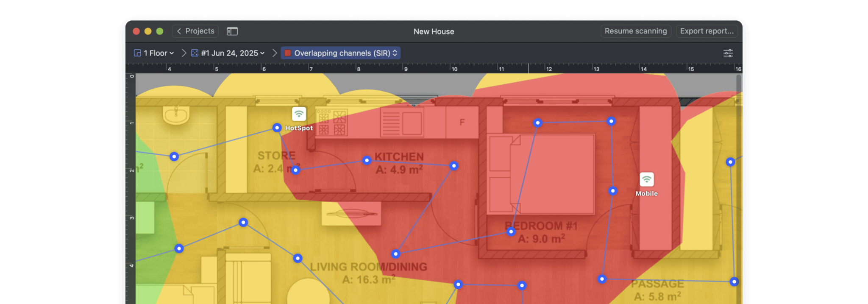The width and height of the screenshot is (868, 304).
Task: Select the scan point left of KITCHEN label
Action: click(x=367, y=160)
